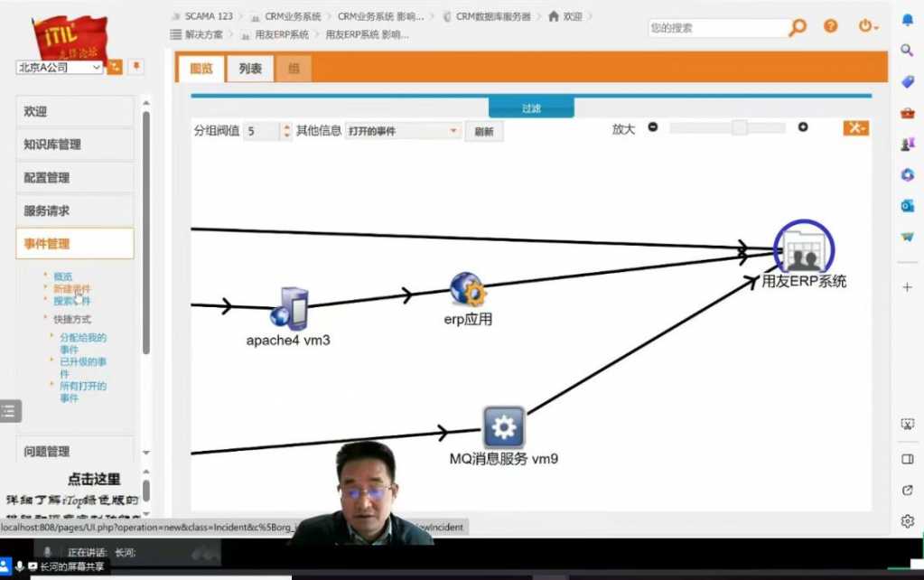
Task: Open the 配置管理 menu section
Action: click(75, 177)
